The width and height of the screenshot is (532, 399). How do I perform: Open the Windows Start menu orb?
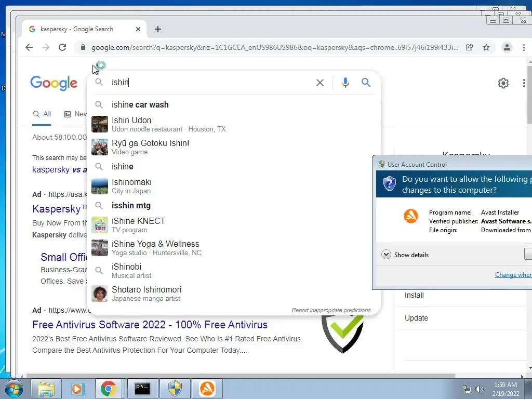coord(13,389)
